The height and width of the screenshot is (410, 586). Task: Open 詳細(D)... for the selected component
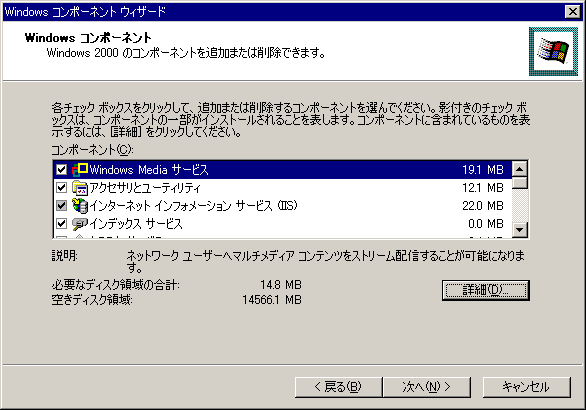click(x=485, y=290)
